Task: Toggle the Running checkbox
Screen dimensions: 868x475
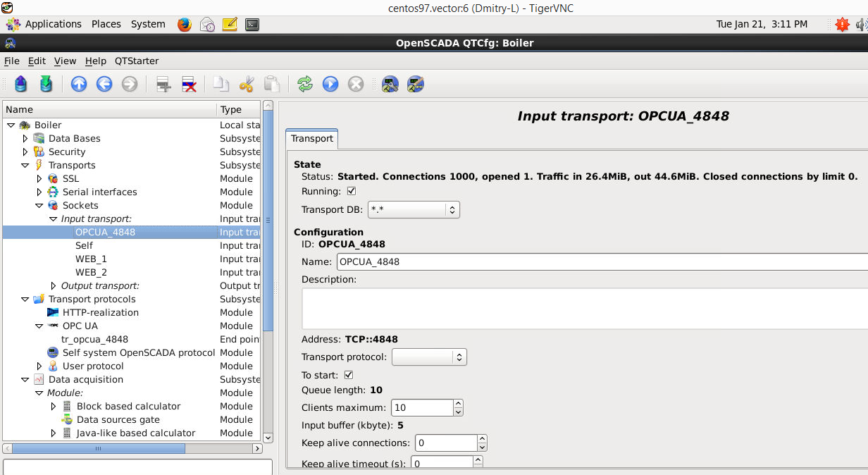Action: [x=352, y=191]
